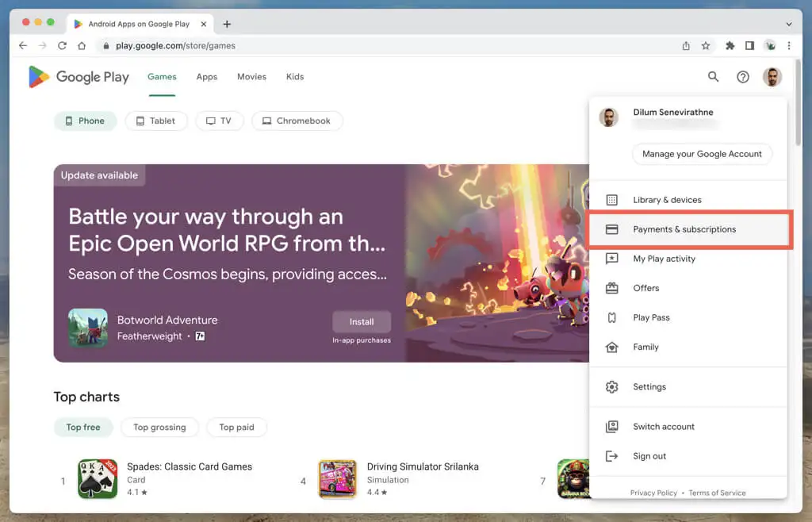Open Spades: Classic Card Games thumbnail
The image size is (812, 522).
pyautogui.click(x=98, y=478)
